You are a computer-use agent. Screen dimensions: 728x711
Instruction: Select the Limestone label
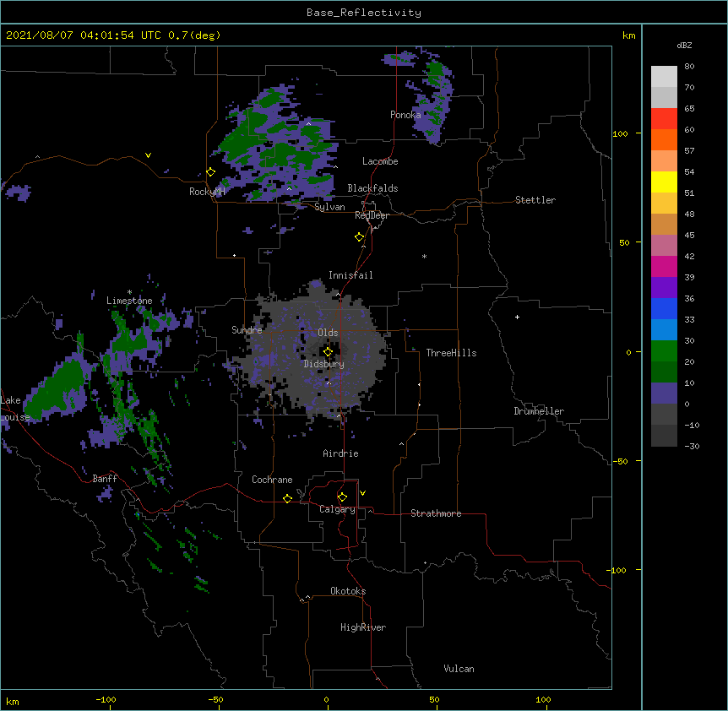click(129, 301)
